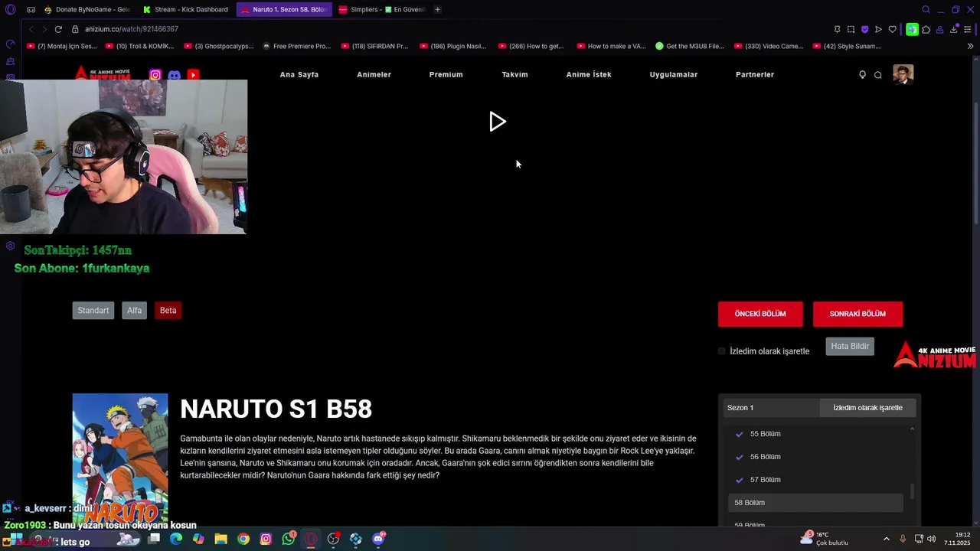
Task: Click the Naruto poster thumbnail
Action: point(120,459)
